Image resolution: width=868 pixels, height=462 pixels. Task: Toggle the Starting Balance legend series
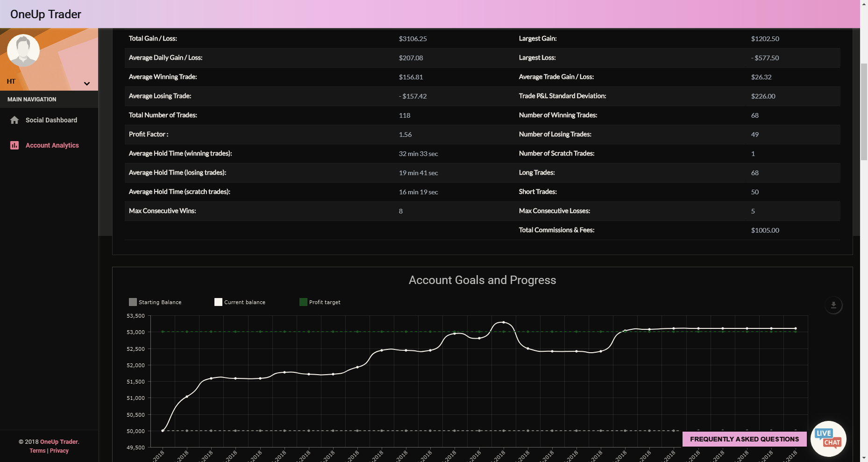coord(155,302)
